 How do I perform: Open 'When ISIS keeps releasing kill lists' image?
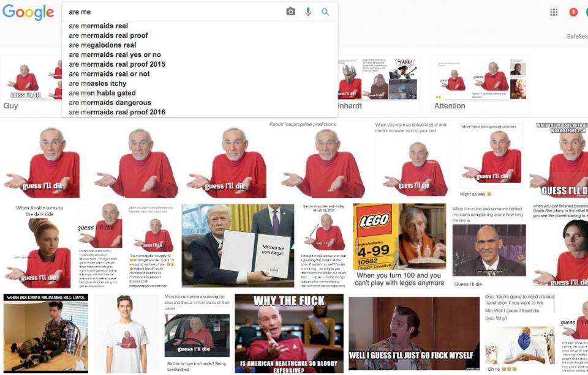click(x=46, y=333)
